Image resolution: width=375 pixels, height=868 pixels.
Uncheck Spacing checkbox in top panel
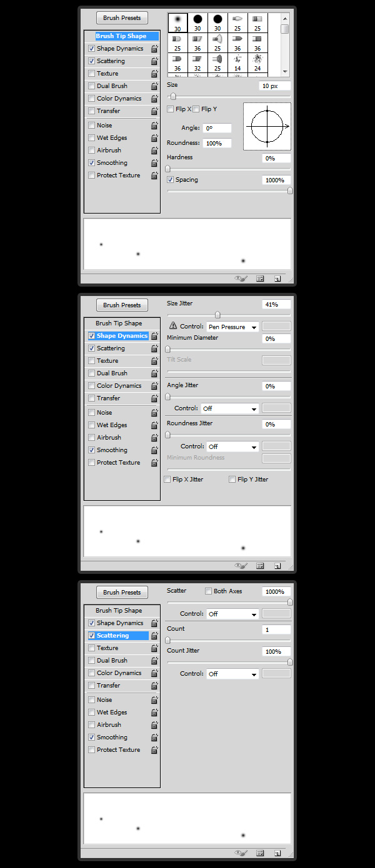[x=171, y=180]
